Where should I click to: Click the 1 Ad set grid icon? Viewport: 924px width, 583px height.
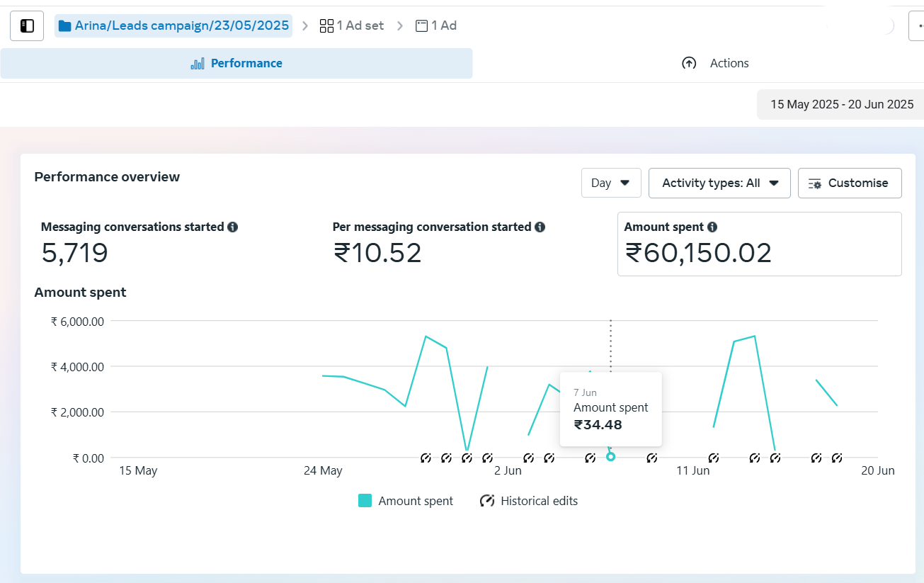click(x=326, y=26)
